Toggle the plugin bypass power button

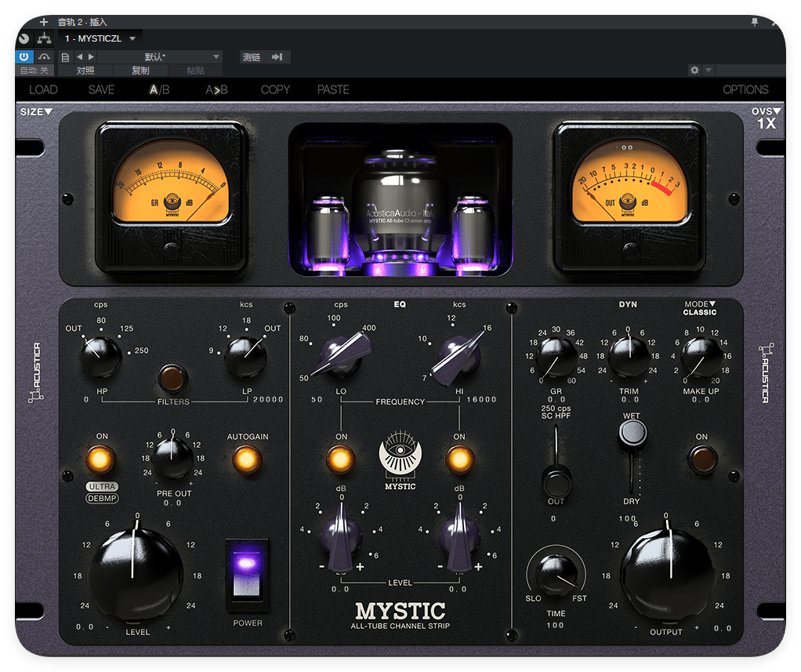(x=24, y=56)
